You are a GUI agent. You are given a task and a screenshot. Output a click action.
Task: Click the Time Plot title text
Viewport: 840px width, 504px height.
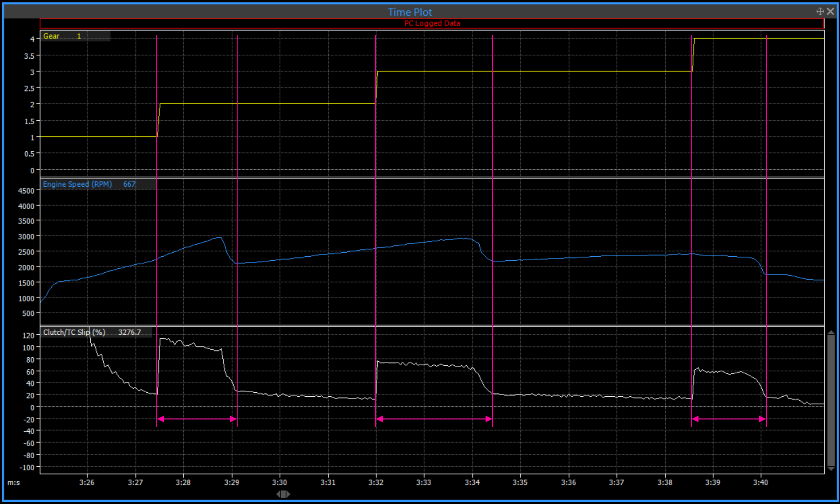point(410,12)
